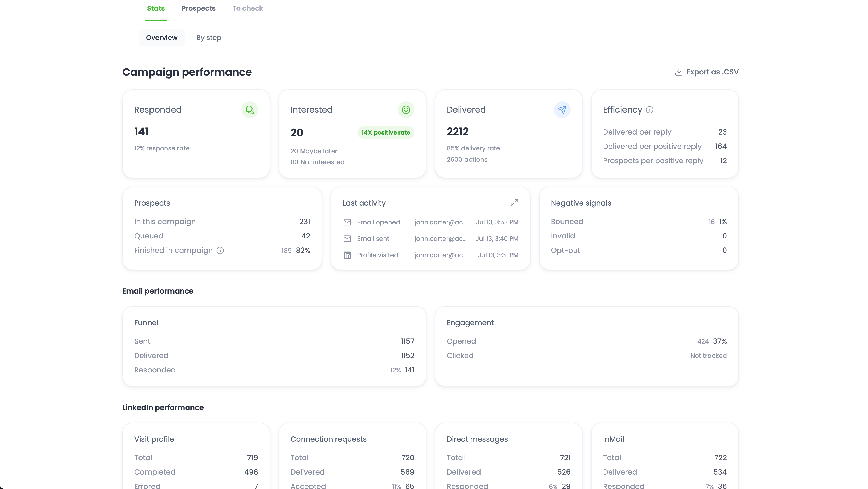Expand the Last activity panel
This screenshot has height=489, width=868.
(x=514, y=203)
